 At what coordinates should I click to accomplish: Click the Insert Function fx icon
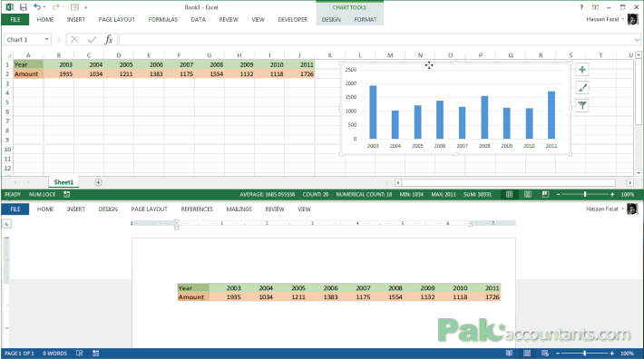tap(109, 39)
